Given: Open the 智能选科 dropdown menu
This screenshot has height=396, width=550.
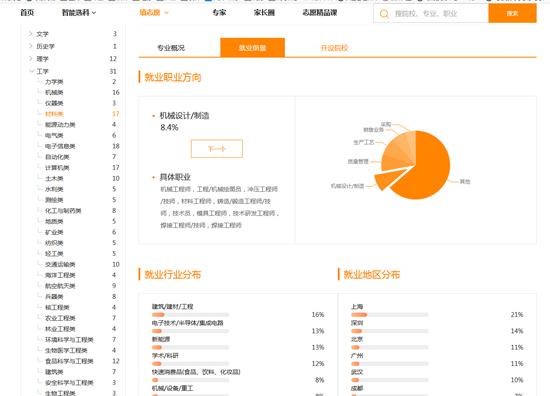Looking at the screenshot, I should 79,13.
